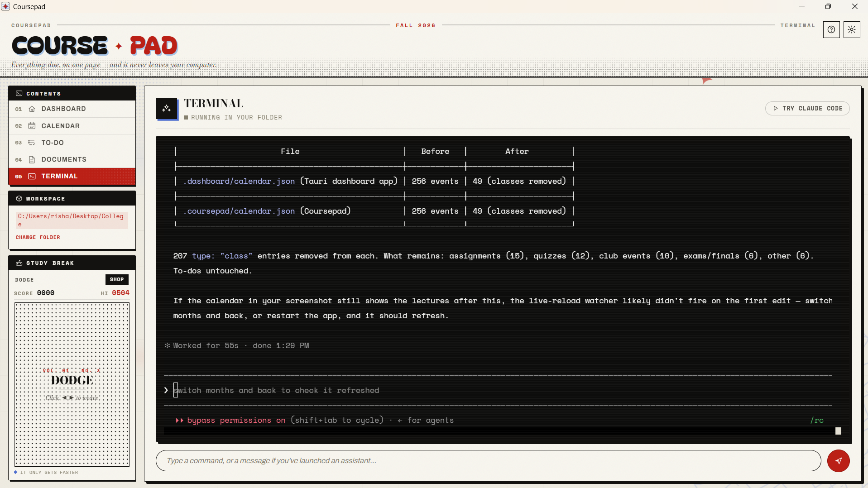Start the Dodge game in the play area
This screenshot has height=488, width=868.
[72, 384]
